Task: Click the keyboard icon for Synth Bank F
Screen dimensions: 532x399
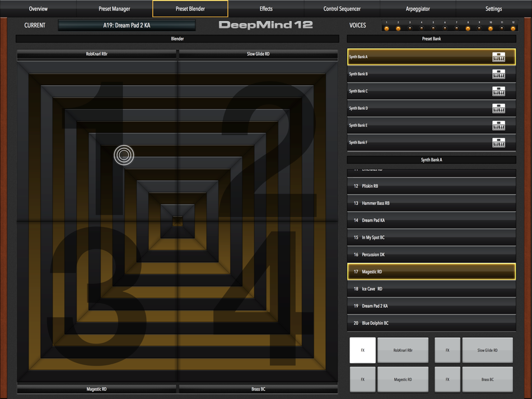Action: coord(498,142)
